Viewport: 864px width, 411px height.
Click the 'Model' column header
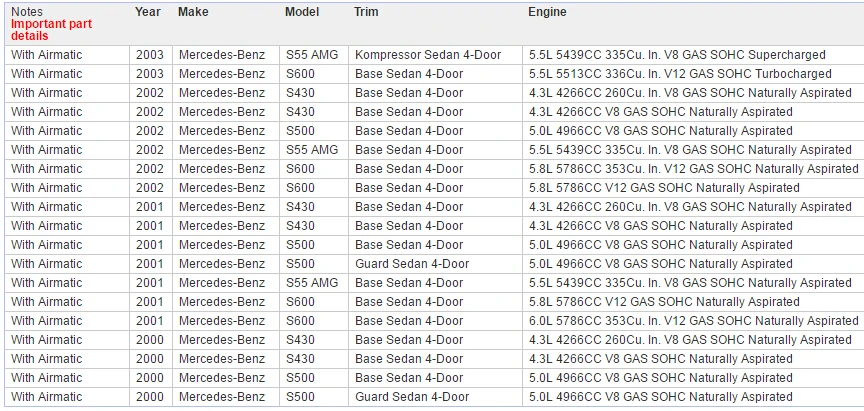(302, 12)
